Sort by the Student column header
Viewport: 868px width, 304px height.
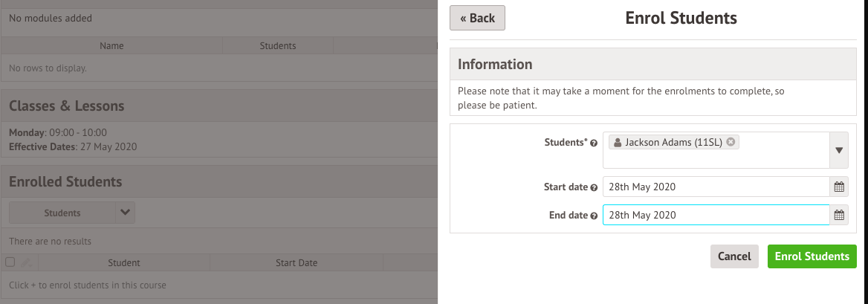pos(123,262)
